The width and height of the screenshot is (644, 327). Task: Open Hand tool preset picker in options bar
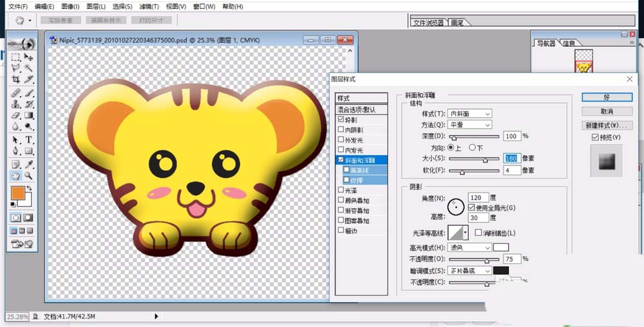(30, 20)
